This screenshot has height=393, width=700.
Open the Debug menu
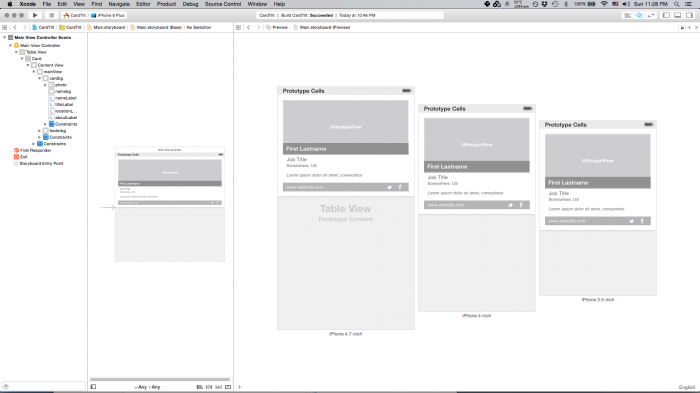(x=190, y=4)
